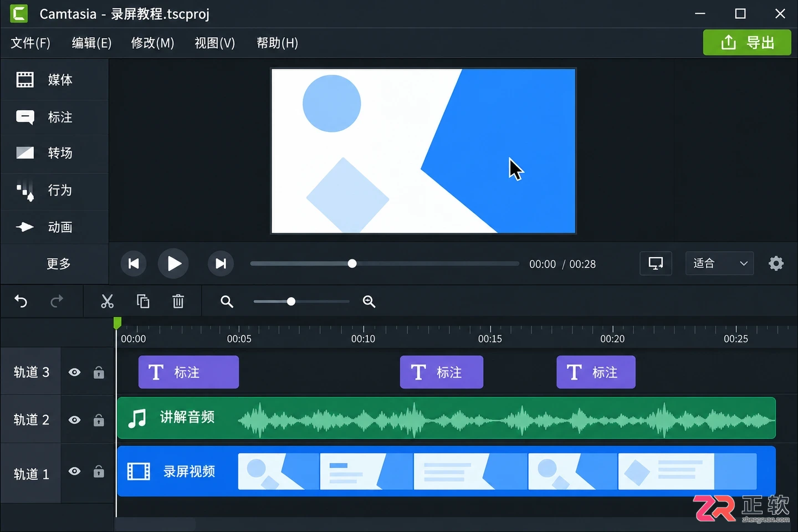Click the undo arrow in timeline toolbar
This screenshot has height=532, width=798.
[x=21, y=301]
